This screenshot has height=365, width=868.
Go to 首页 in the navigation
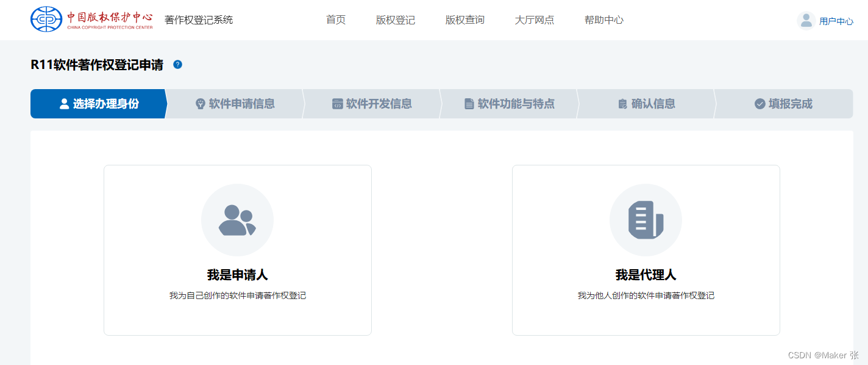point(336,20)
